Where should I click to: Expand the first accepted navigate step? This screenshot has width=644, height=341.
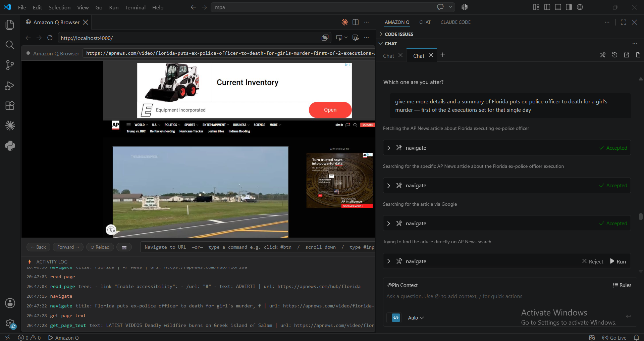[x=389, y=148]
